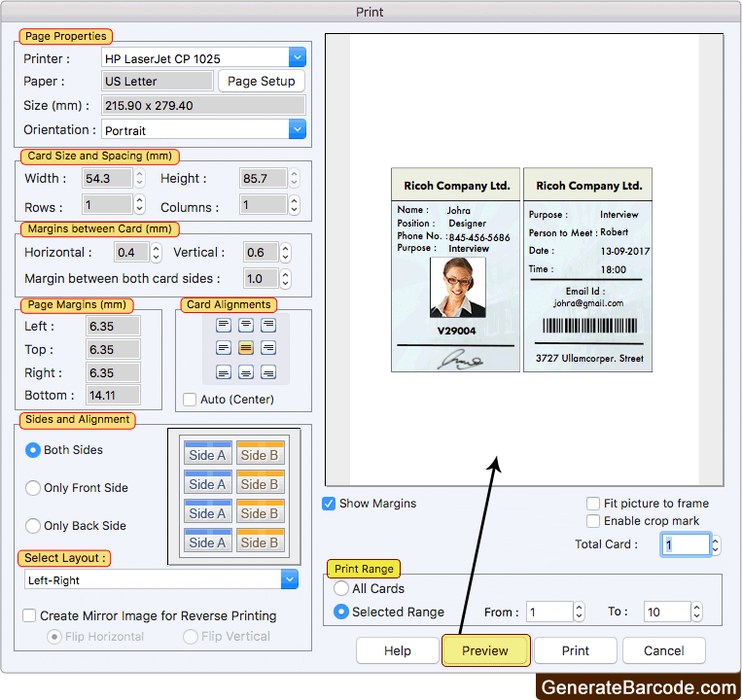
Task: Uncheck Show Margins
Action: [329, 504]
